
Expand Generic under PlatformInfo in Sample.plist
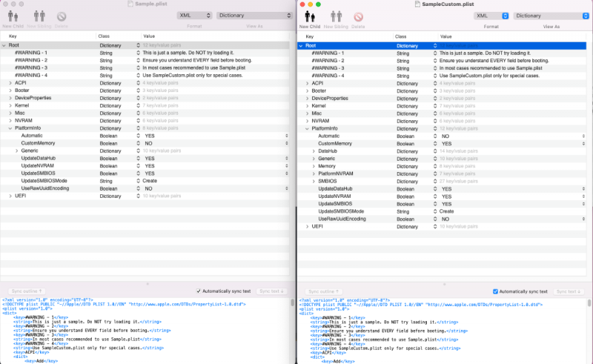(16, 150)
